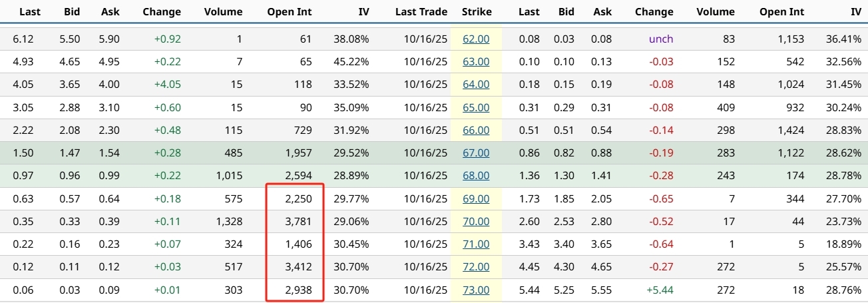The height and width of the screenshot is (303, 868).
Task: Click the 72.00 strike price link
Action: point(476,267)
